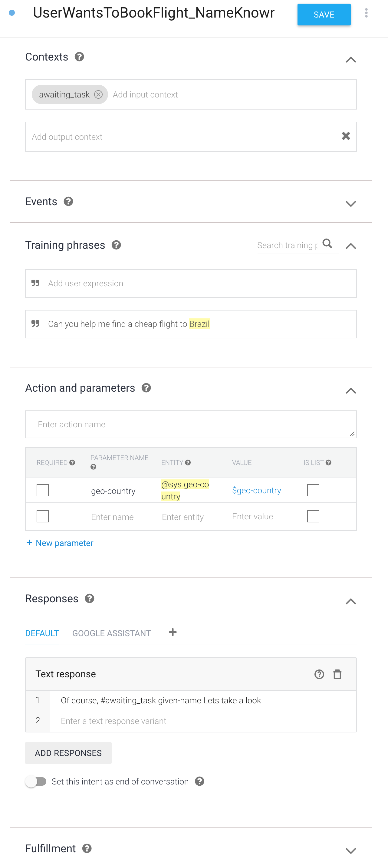Click the Save button
388x868 pixels.
(324, 15)
